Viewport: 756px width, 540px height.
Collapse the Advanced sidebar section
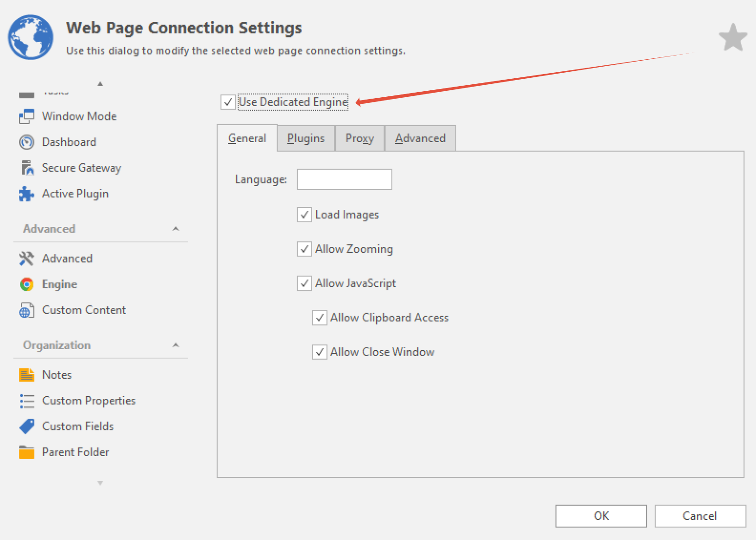176,229
